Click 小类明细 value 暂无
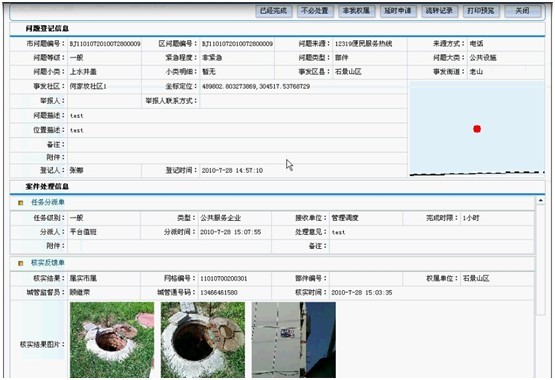 (x=209, y=72)
